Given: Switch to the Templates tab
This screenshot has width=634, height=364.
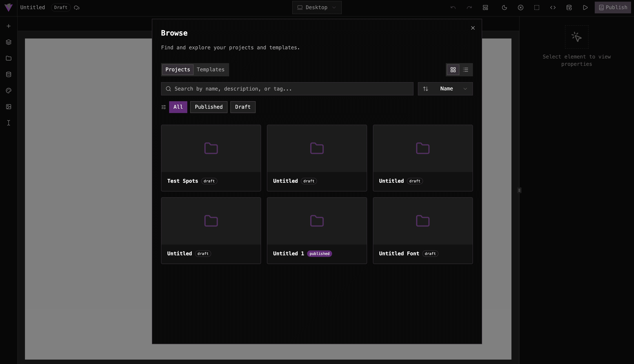Looking at the screenshot, I should [x=210, y=69].
